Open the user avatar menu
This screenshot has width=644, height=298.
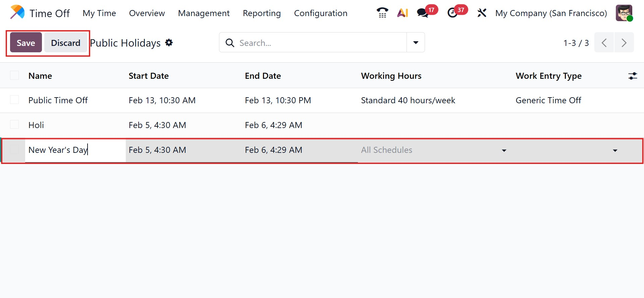pos(624,13)
